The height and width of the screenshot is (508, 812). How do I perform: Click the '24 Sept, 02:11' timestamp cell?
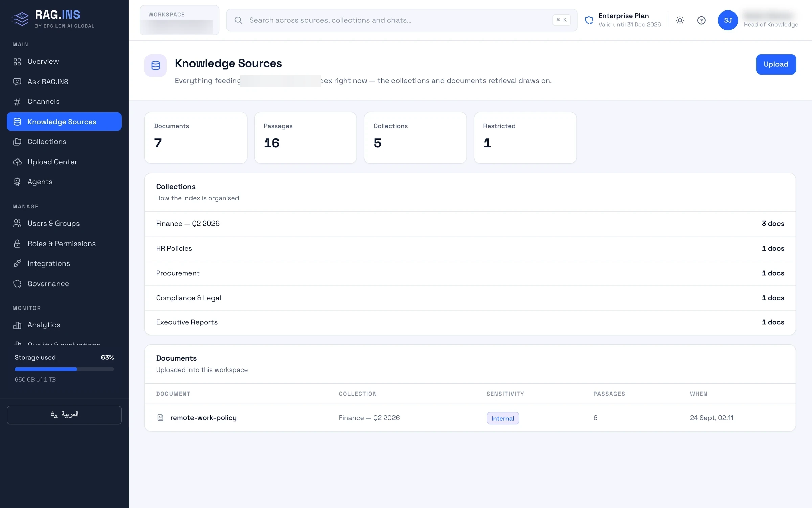[x=712, y=418]
